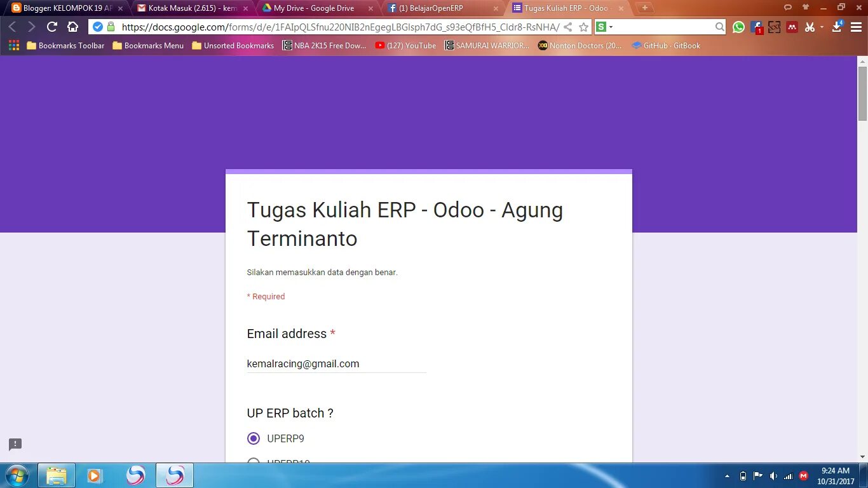Click the red MEGA tray icon
This screenshot has width=868, height=488.
click(x=803, y=476)
